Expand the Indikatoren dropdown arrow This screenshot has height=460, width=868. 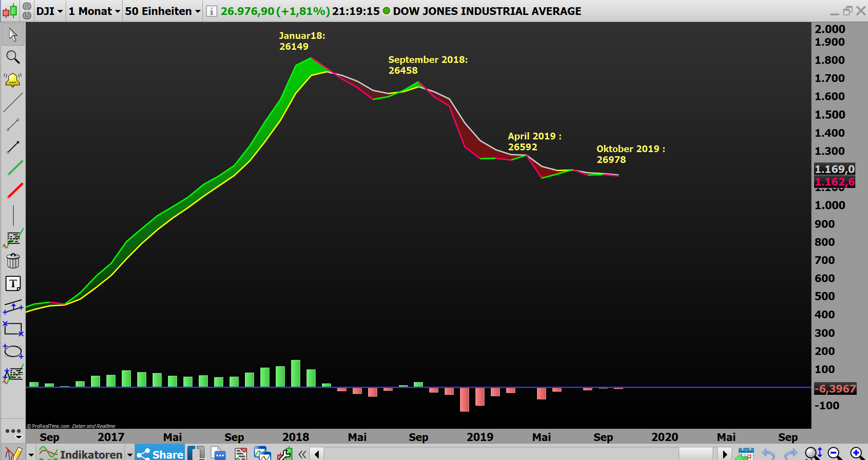click(x=129, y=454)
